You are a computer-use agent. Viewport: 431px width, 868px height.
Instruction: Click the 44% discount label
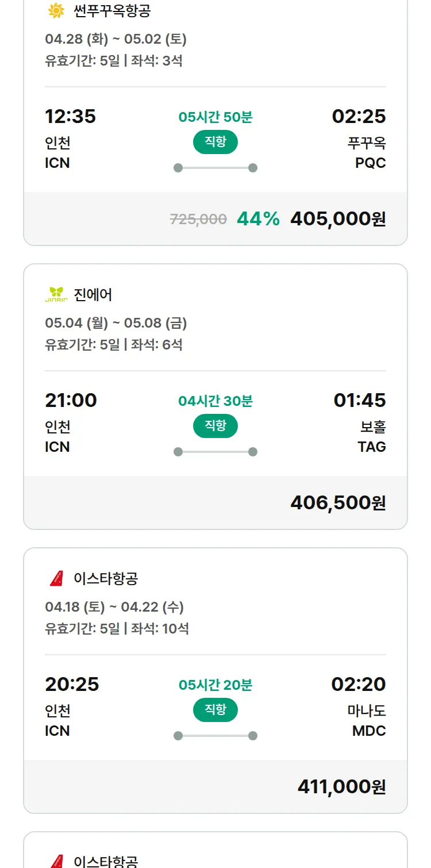tap(258, 218)
